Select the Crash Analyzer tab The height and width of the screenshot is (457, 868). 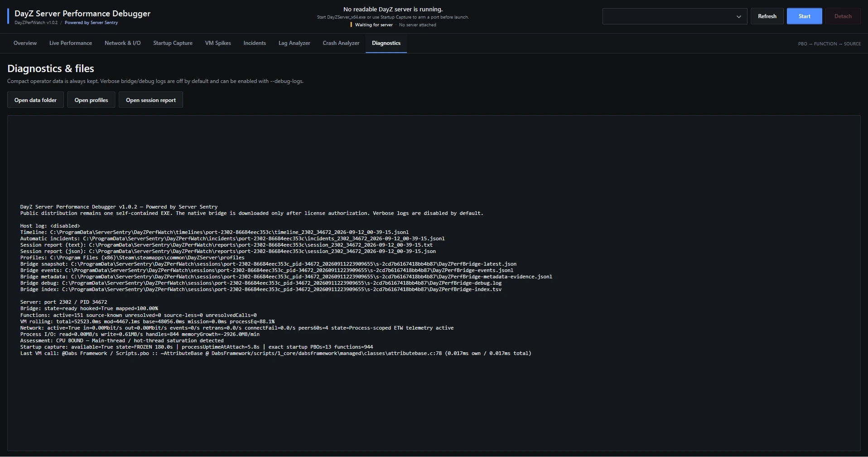point(341,43)
